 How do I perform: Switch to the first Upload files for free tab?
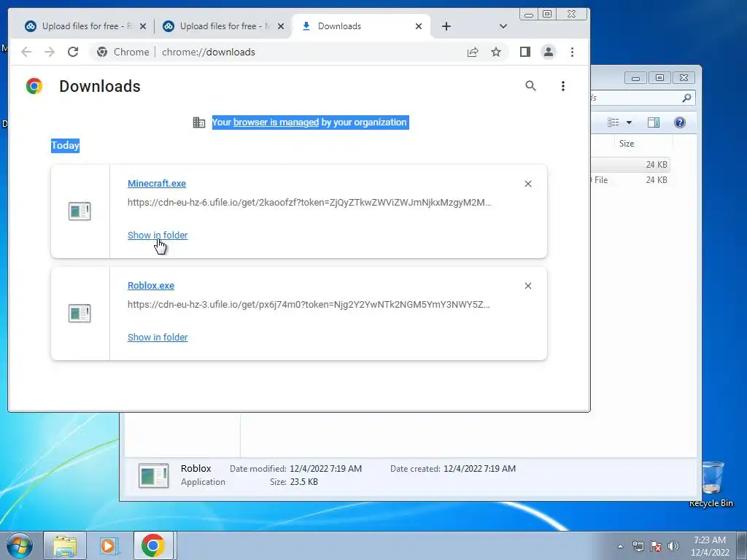tap(86, 26)
